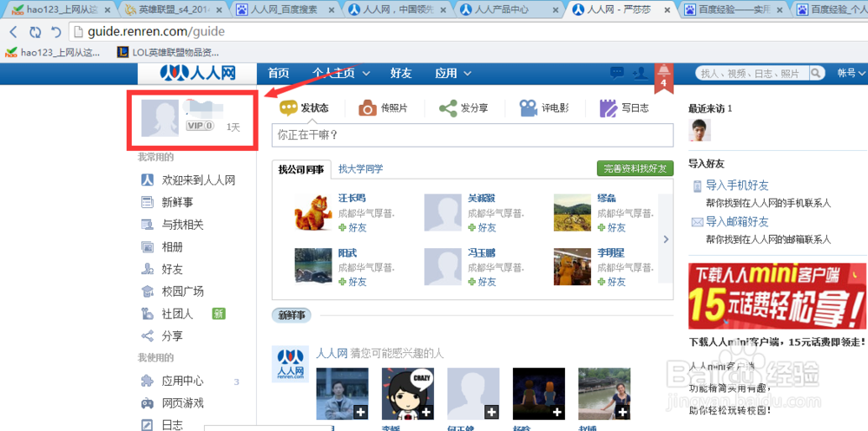Viewport: 868px width, 431px height.
Task: Click the 你正在干嘛 status input box
Action: coord(472,135)
